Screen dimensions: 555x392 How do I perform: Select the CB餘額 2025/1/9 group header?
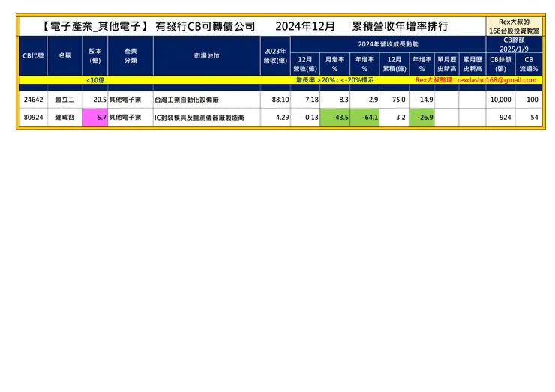[x=514, y=44]
